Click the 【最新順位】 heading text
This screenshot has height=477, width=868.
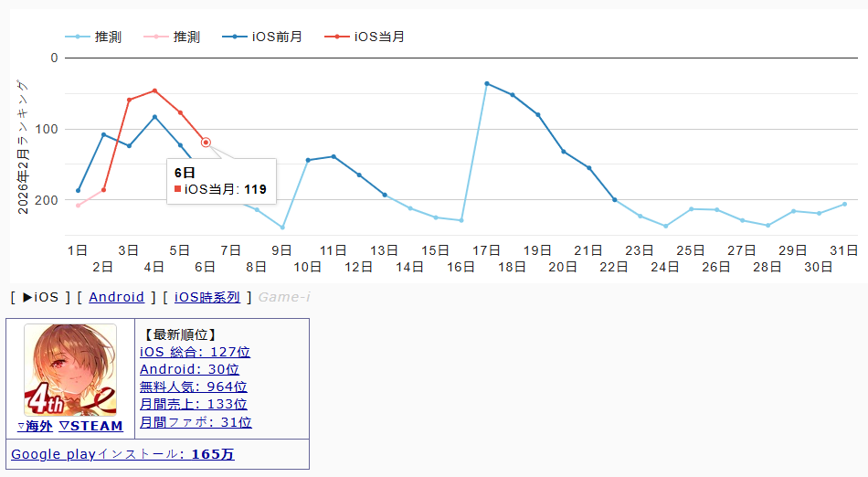(180, 334)
